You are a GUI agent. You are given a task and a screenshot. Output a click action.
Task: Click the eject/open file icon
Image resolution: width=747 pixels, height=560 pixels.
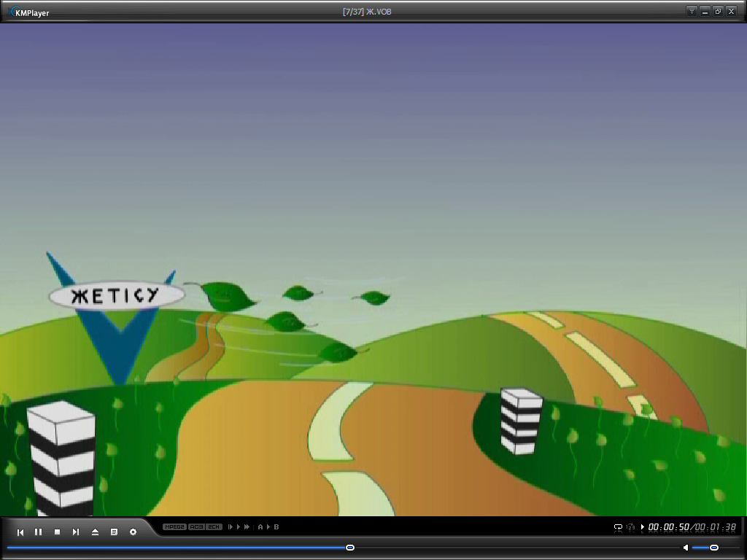[x=95, y=532]
